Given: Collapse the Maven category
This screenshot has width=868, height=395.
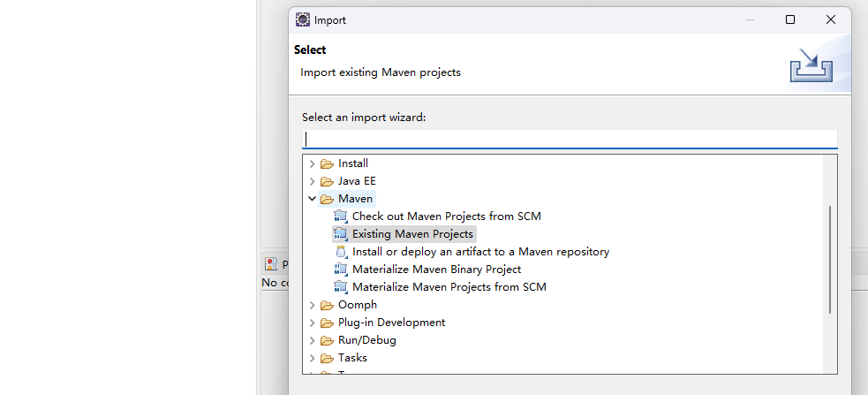Looking at the screenshot, I should pyautogui.click(x=313, y=199).
